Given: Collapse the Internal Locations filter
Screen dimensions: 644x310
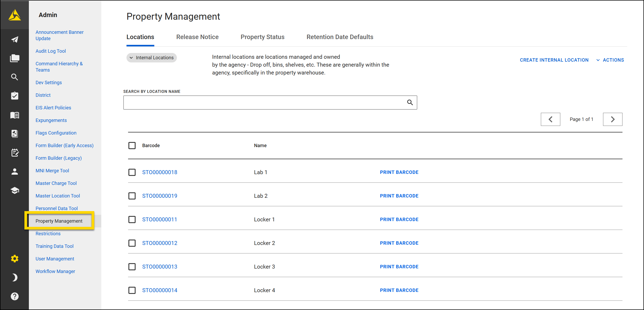Looking at the screenshot, I should click(151, 57).
